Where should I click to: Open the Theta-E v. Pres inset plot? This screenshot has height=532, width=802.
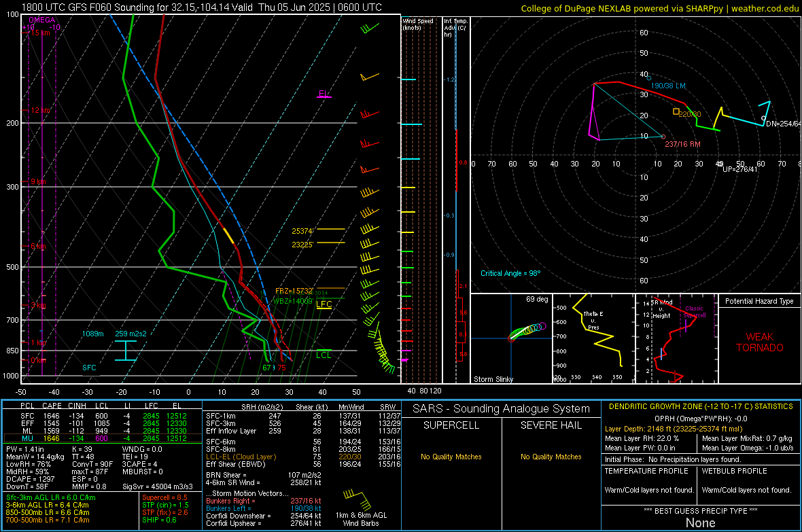[594, 338]
